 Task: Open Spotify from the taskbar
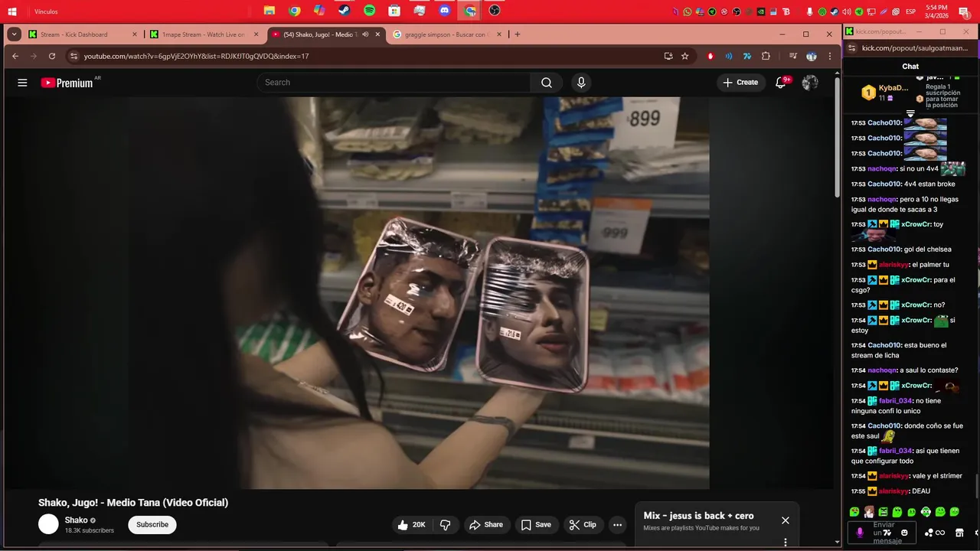[x=370, y=11]
